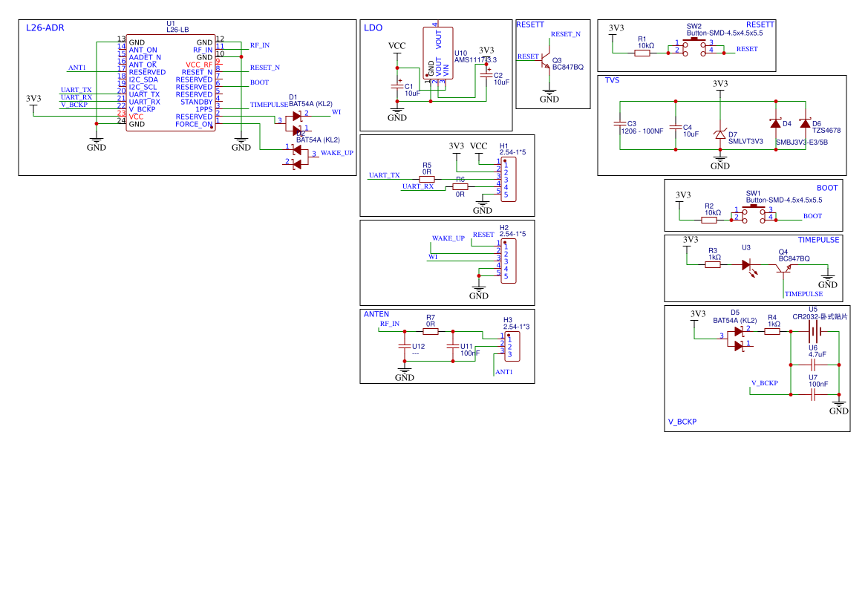
Task: Click the RESET_N net label beside U1
Action: point(265,68)
